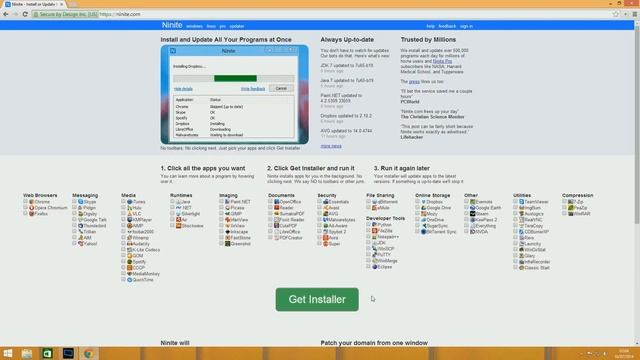
Task: Click the Dropbox icon in Online Storage
Action: click(x=423, y=202)
